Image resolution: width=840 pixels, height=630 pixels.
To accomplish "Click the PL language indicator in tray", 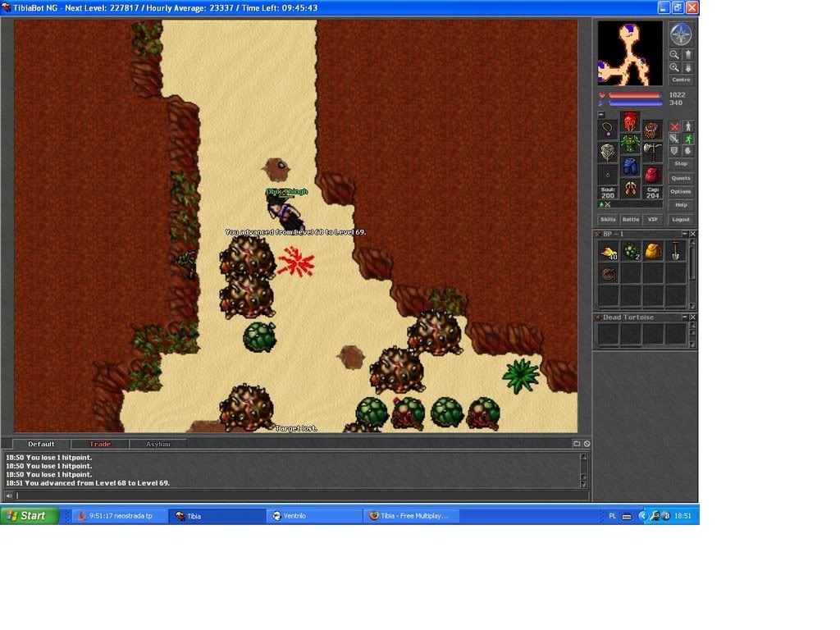I will pos(612,516).
